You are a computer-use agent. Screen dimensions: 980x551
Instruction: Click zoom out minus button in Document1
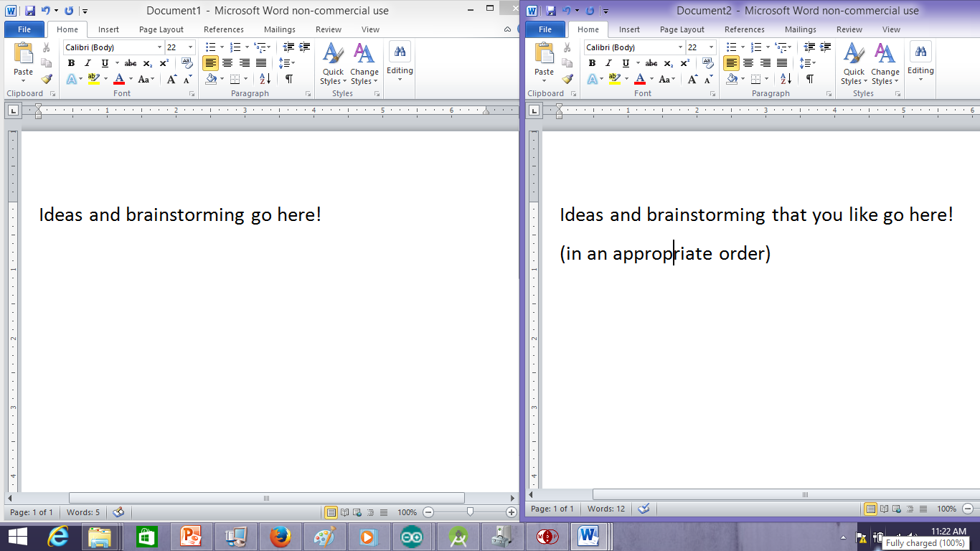428,512
